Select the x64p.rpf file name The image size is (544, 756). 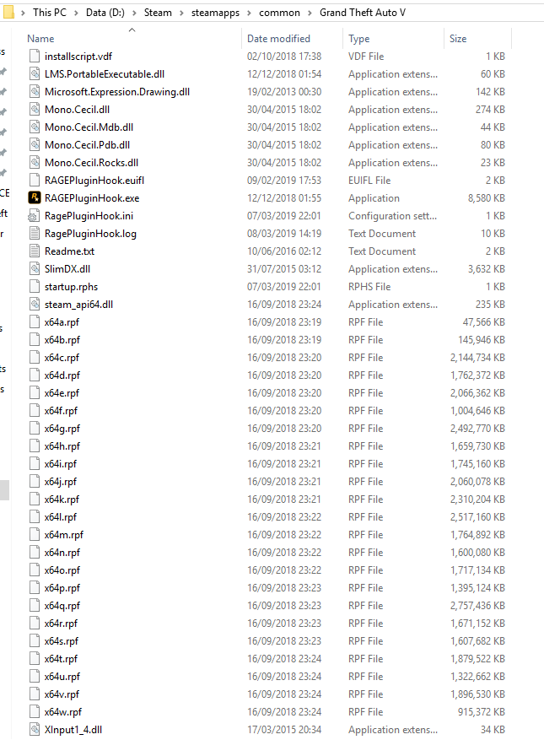pyautogui.click(x=62, y=588)
